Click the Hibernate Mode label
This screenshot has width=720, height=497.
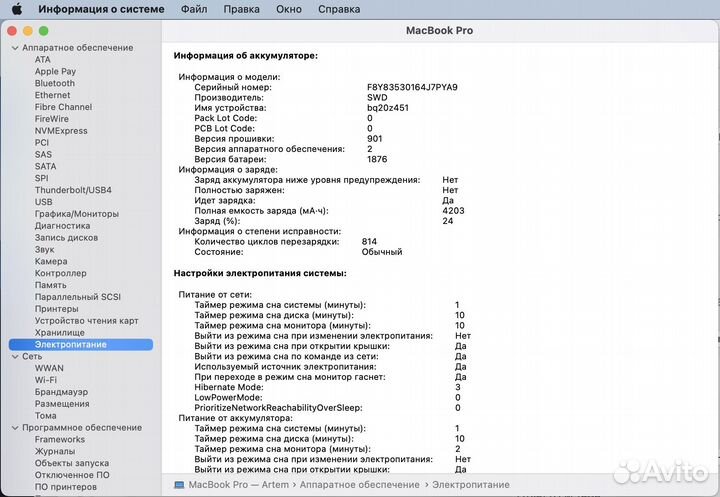(229, 387)
